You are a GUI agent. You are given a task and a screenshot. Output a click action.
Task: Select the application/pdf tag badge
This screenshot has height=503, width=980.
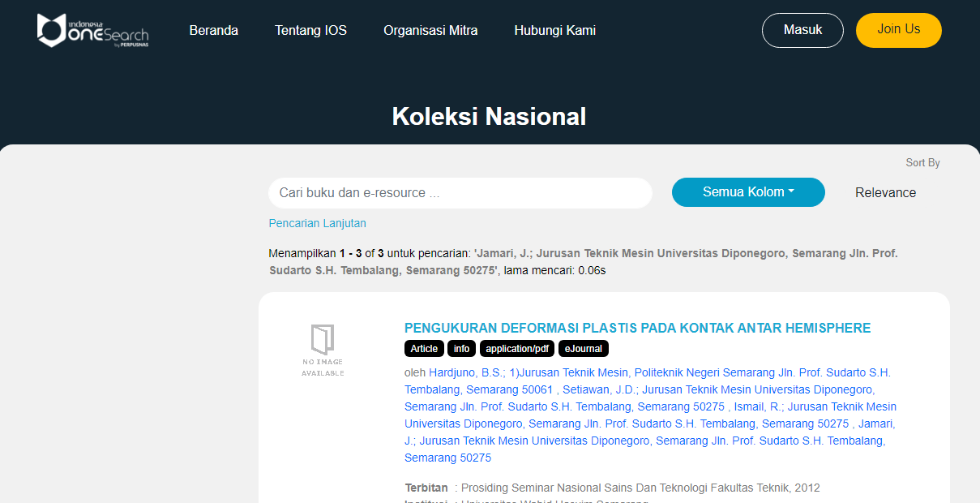(516, 349)
